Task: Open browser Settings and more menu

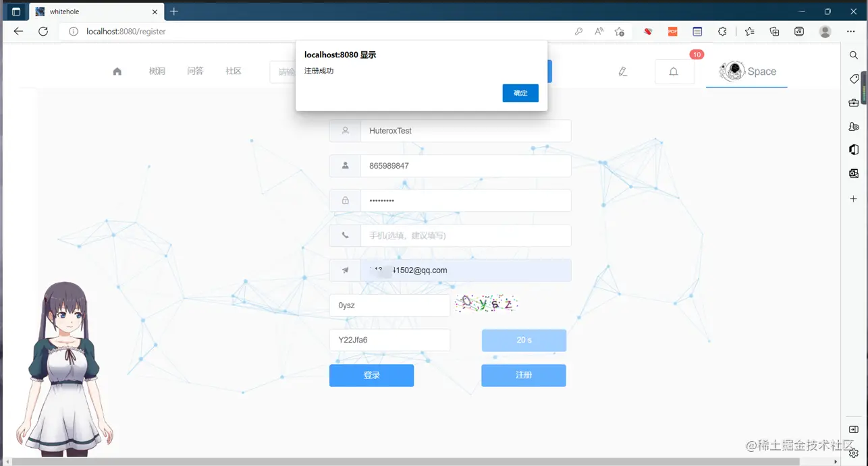Action: coord(850,31)
